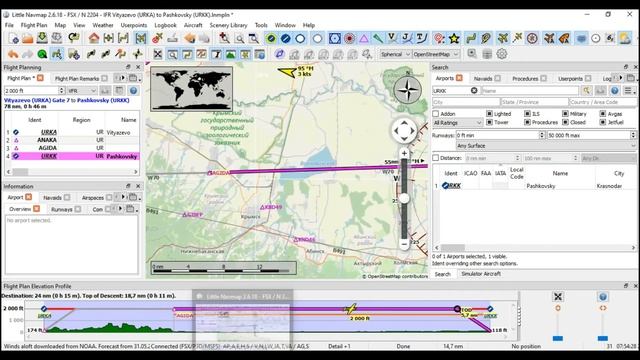
Task: Open the Weather menu
Action: coord(103,25)
